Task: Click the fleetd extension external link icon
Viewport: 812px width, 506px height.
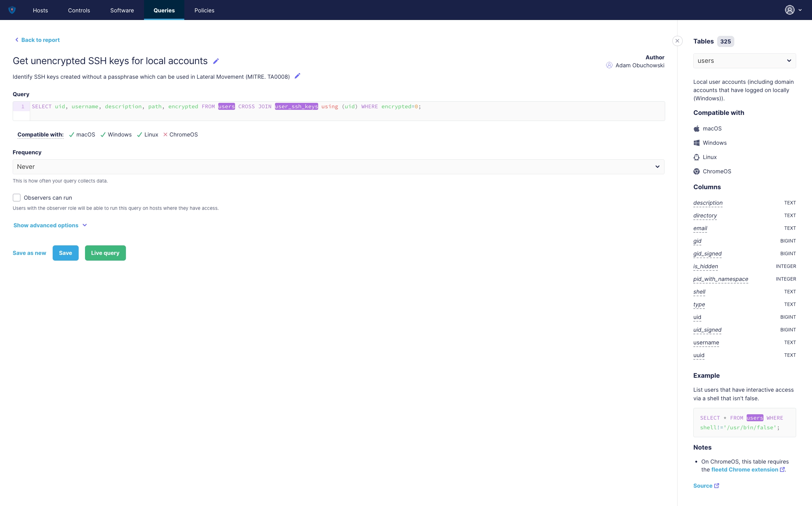Action: point(782,469)
